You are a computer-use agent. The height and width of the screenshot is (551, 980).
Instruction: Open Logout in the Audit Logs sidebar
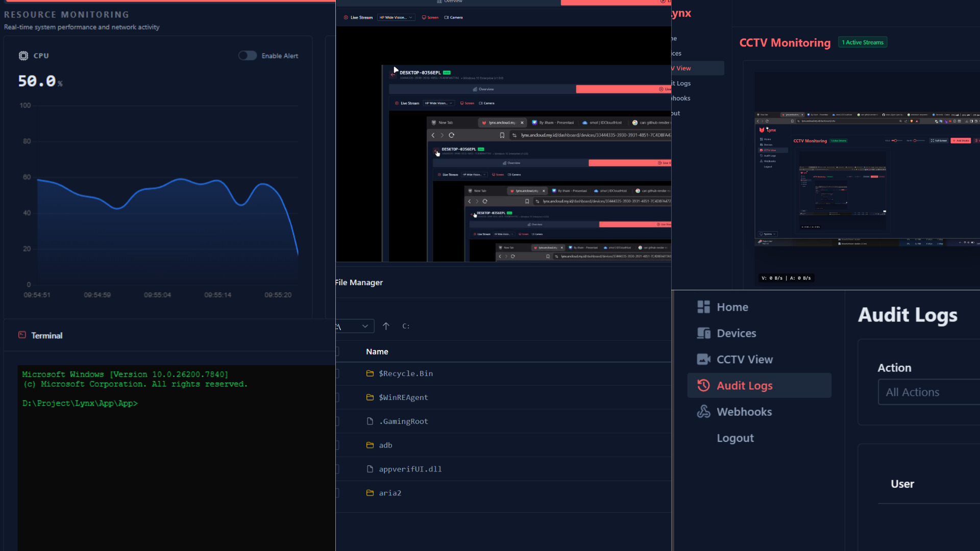735,438
